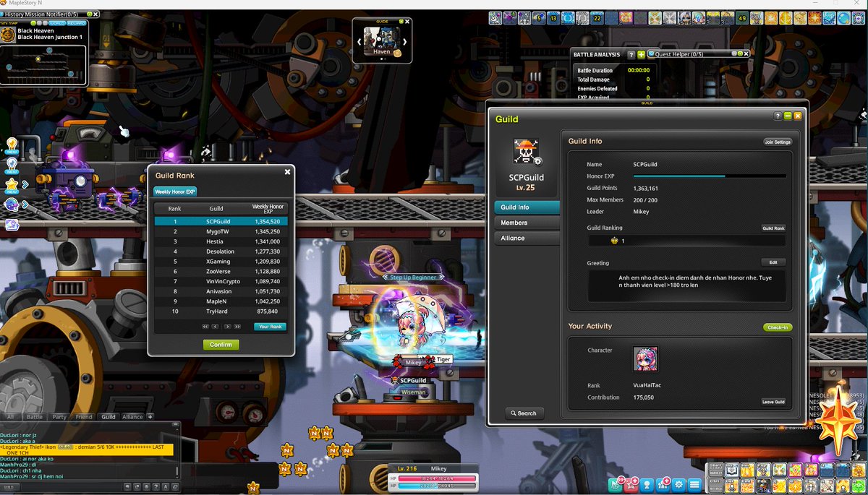This screenshot has height=495, width=868.
Task: Select the Weekly Honor EXP tab
Action: (175, 191)
